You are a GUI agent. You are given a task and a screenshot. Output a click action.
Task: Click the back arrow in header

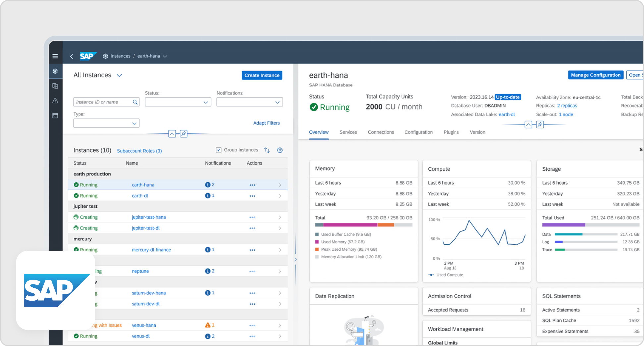(71, 56)
